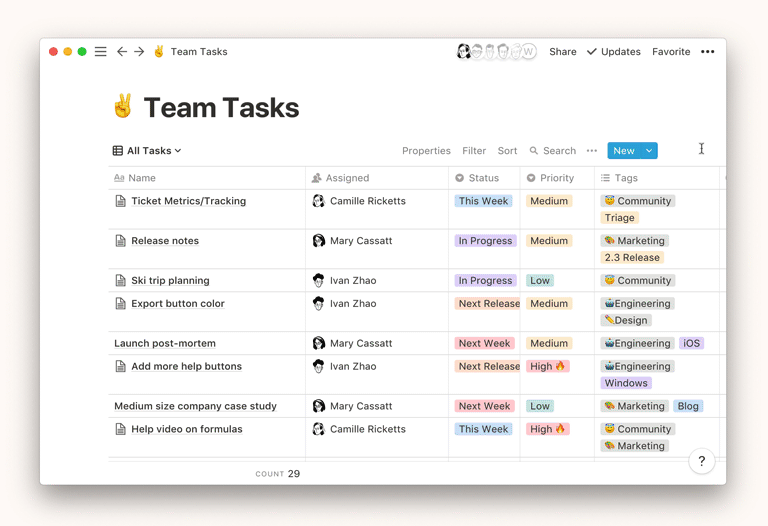Select the High priority tag on Add more help buttons

(547, 366)
